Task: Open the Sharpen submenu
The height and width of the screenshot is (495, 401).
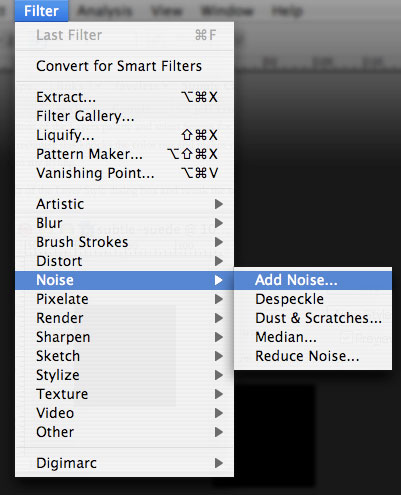Action: click(124, 337)
